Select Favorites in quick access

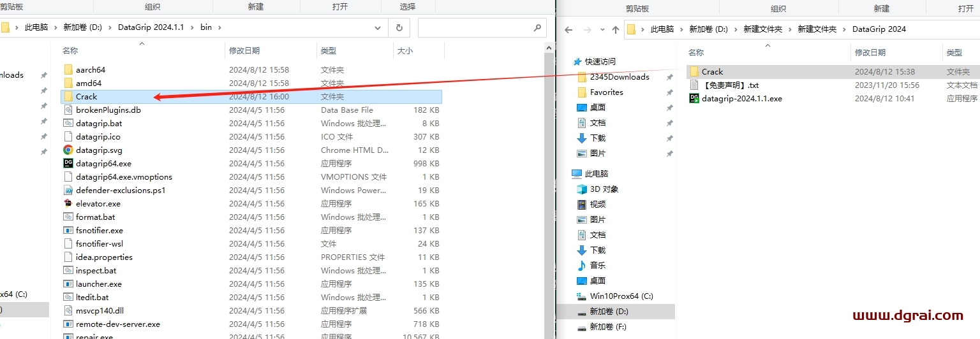pyautogui.click(x=606, y=92)
